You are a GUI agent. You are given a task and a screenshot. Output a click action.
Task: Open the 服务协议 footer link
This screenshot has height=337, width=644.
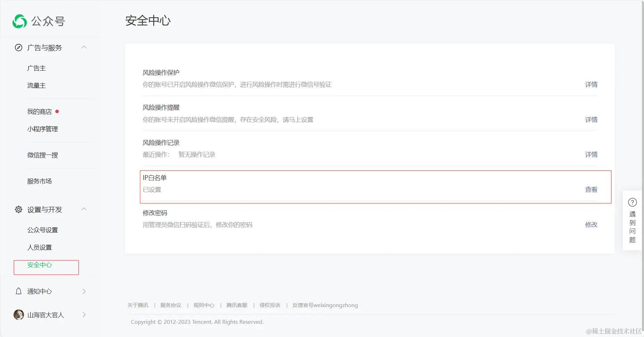[171, 305]
